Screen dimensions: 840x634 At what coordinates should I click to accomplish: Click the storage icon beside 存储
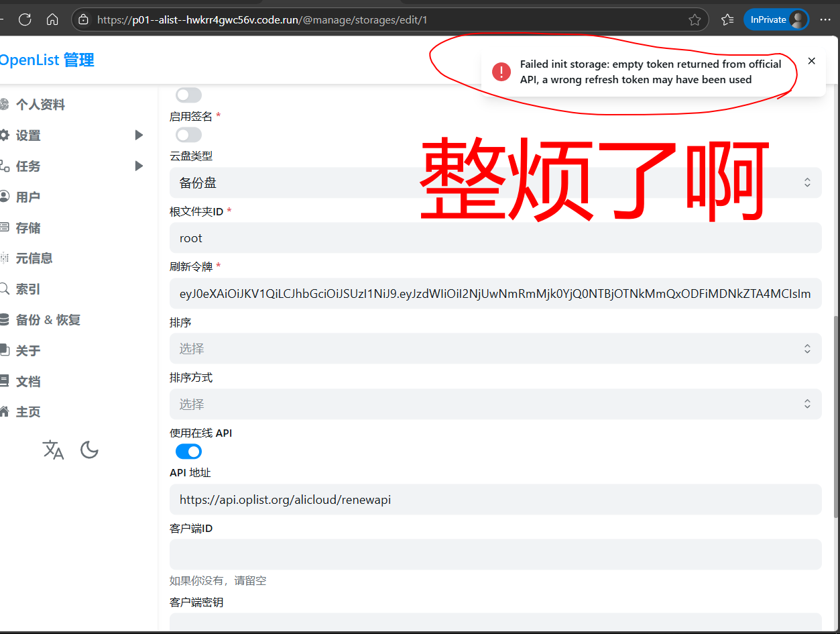4,228
